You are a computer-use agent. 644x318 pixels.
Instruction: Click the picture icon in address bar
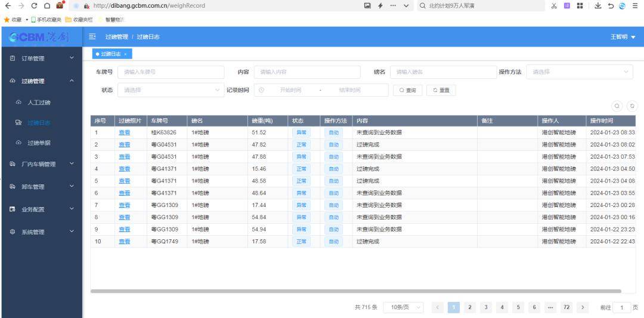(367, 6)
